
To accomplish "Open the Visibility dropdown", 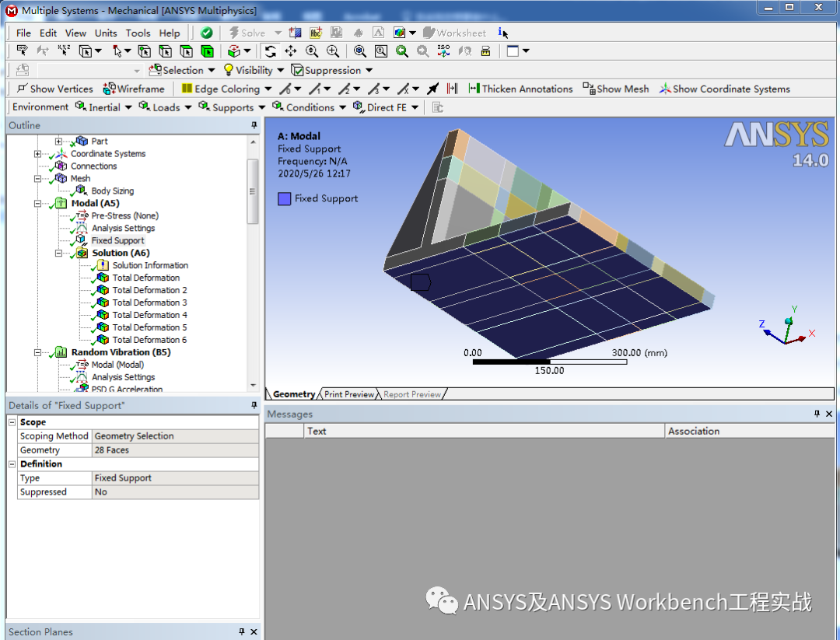I will point(254,70).
